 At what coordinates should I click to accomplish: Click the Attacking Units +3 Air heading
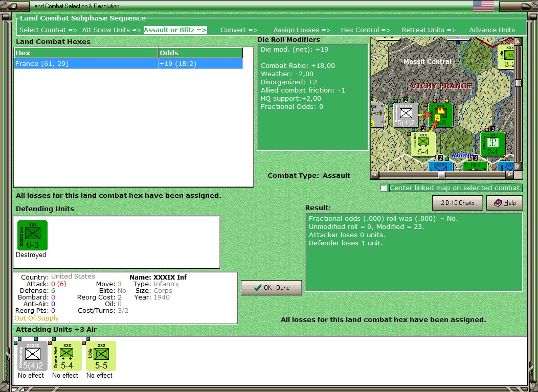[x=56, y=330]
